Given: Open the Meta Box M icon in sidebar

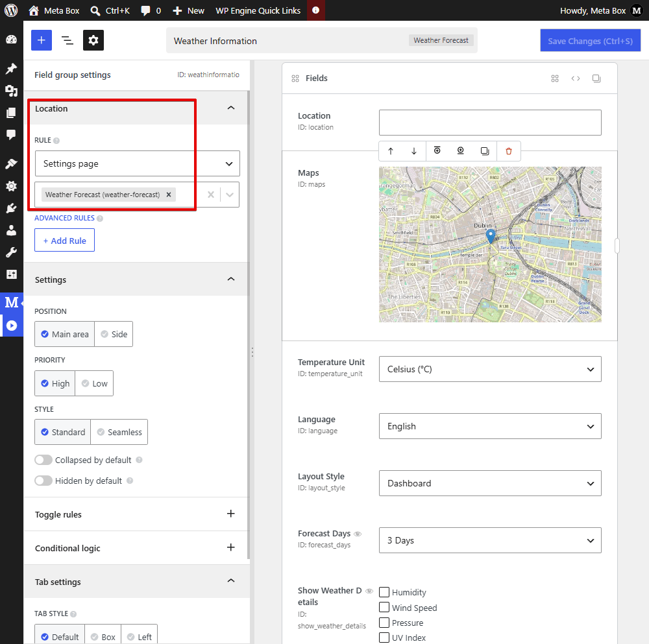Looking at the screenshot, I should [x=12, y=302].
